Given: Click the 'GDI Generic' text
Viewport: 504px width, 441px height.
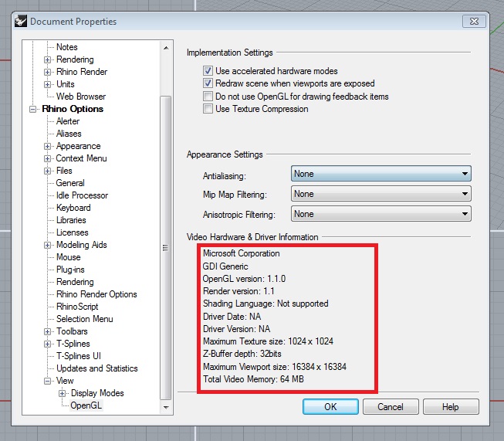Looking at the screenshot, I should pyautogui.click(x=225, y=266).
